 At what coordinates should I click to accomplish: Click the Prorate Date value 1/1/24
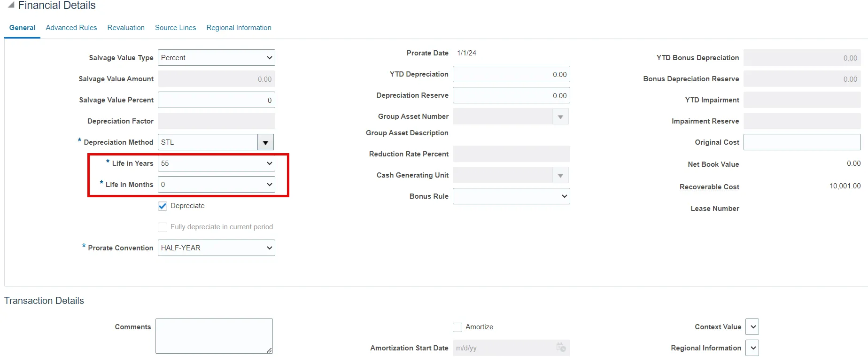click(466, 53)
